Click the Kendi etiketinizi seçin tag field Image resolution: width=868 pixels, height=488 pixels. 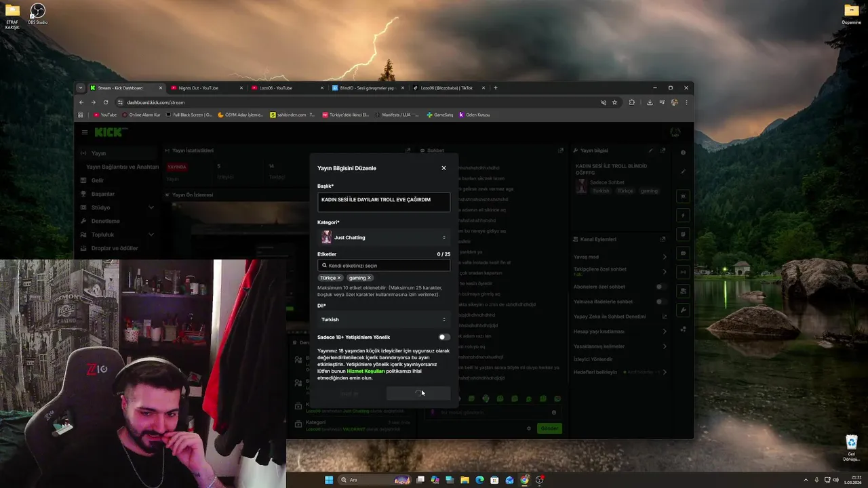[x=383, y=266]
